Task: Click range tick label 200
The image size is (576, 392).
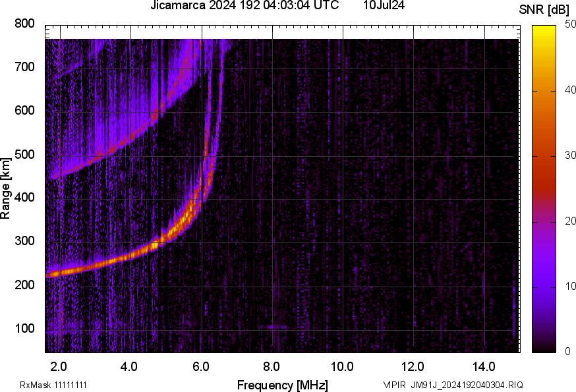Action: pyautogui.click(x=24, y=285)
